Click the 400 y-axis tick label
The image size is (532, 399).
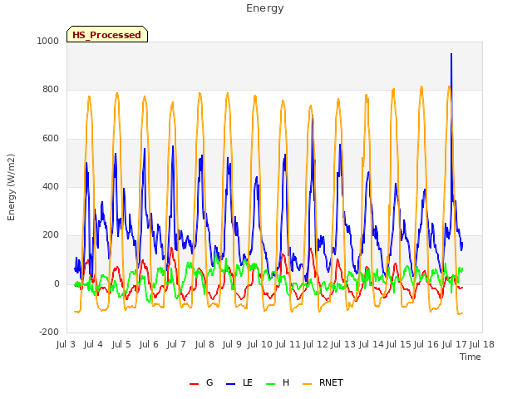pyautogui.click(x=51, y=186)
